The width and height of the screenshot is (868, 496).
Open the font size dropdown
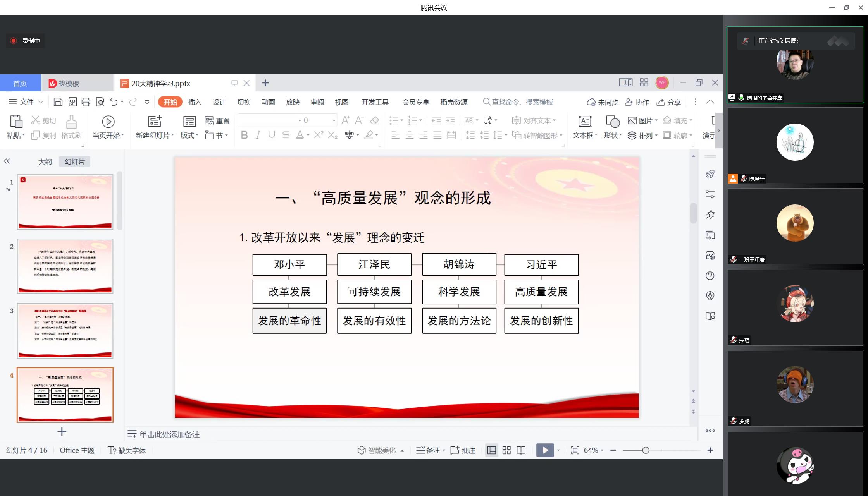tap(334, 120)
